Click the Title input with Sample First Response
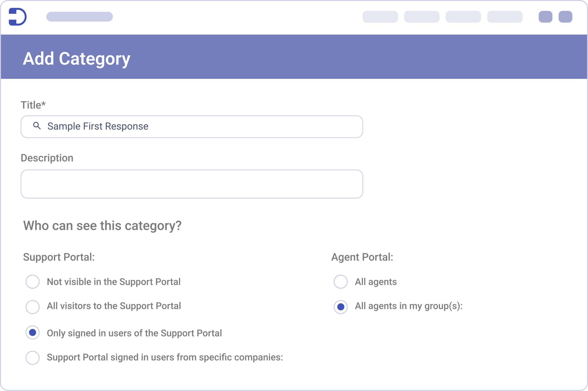The image size is (588, 391). pos(192,127)
